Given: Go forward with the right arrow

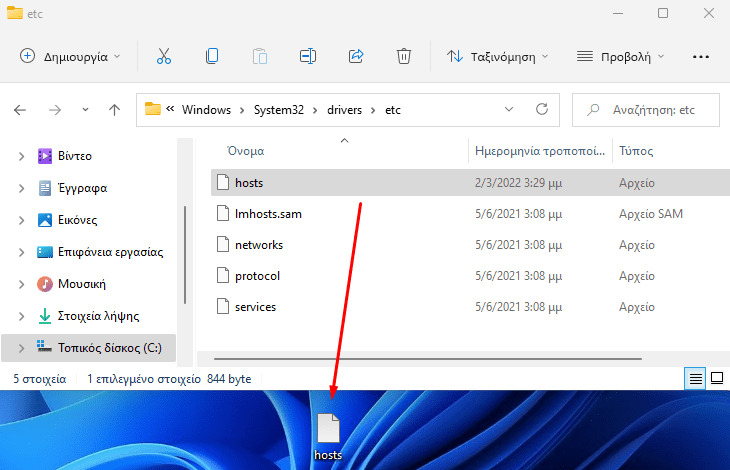Looking at the screenshot, I should [55, 110].
